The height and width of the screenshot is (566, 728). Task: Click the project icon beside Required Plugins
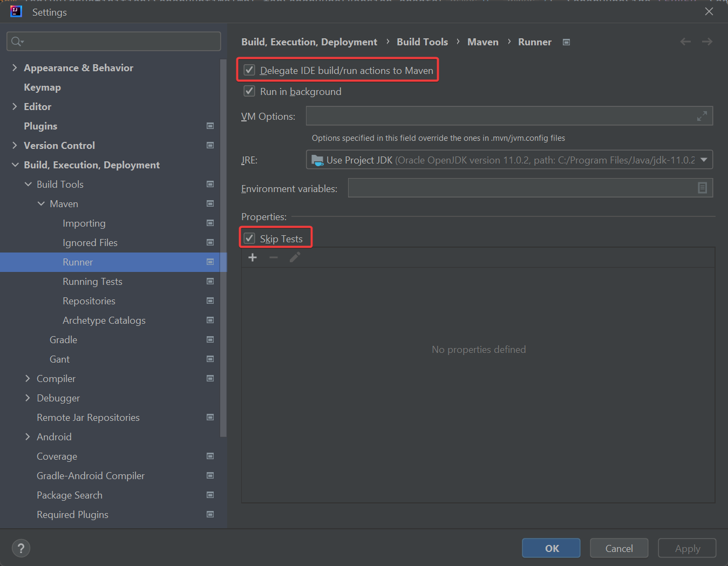tap(210, 514)
